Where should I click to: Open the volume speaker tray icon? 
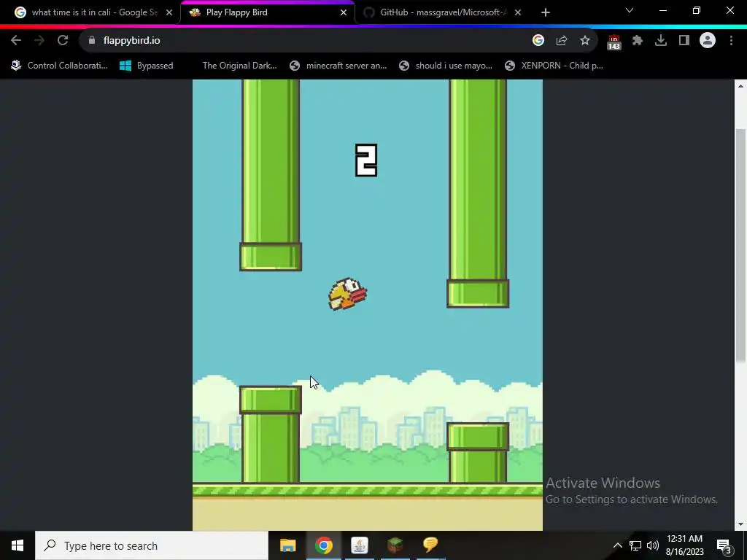[x=653, y=545]
